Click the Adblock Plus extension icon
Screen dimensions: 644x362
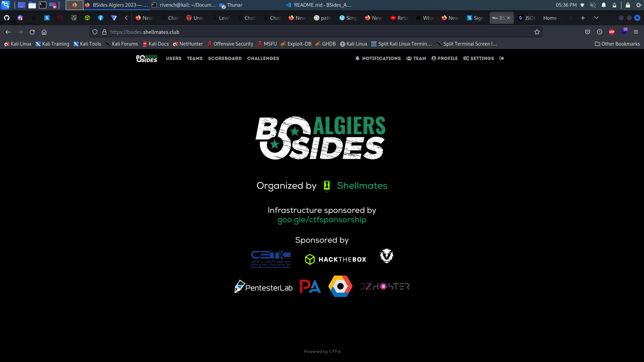click(x=612, y=32)
